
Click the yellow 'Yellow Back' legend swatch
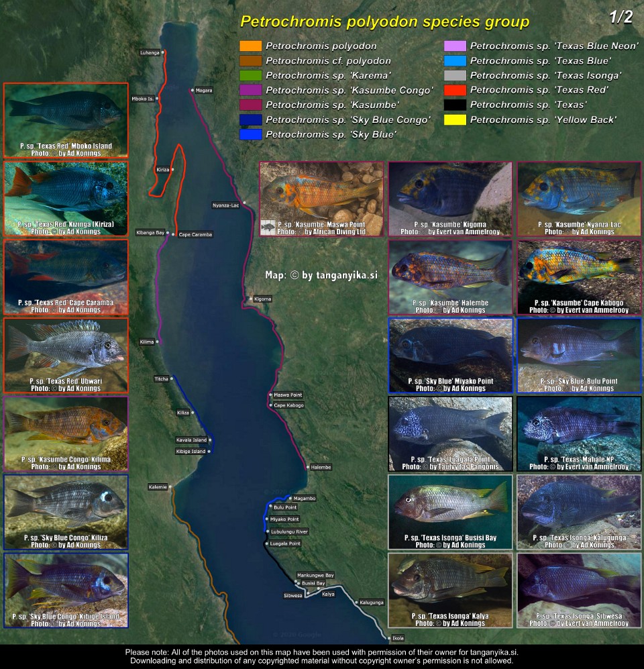(455, 119)
